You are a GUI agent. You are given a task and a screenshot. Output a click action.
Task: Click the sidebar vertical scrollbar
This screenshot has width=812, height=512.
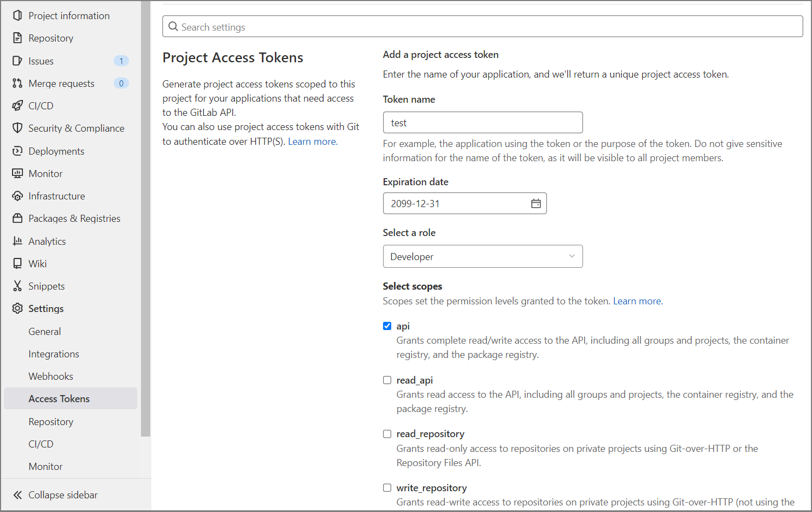[x=145, y=219]
